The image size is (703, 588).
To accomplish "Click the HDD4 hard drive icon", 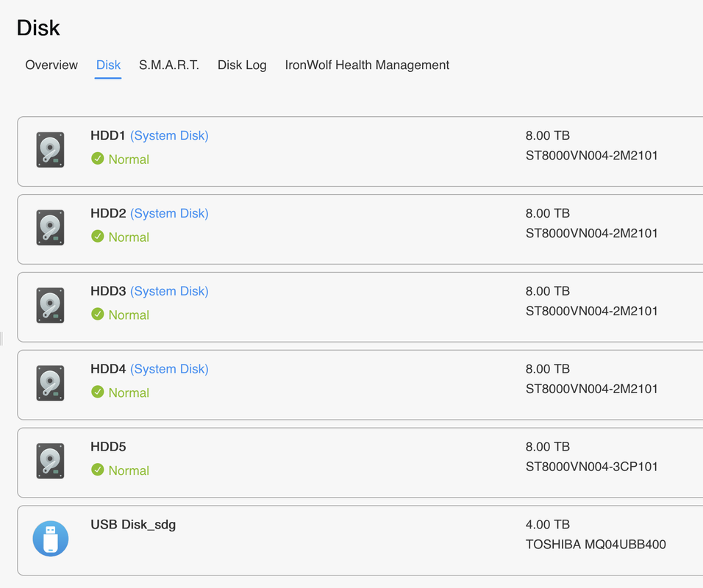I will click(x=50, y=383).
